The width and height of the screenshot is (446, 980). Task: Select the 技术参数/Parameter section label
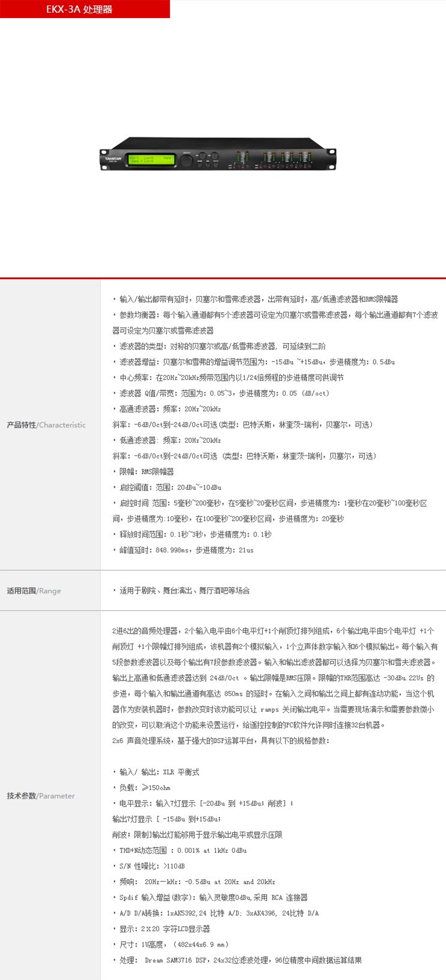41,796
